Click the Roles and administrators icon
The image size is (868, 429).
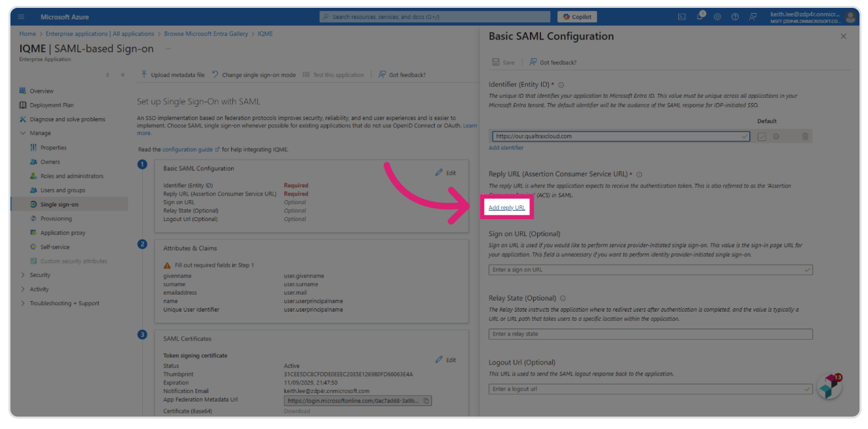33,176
